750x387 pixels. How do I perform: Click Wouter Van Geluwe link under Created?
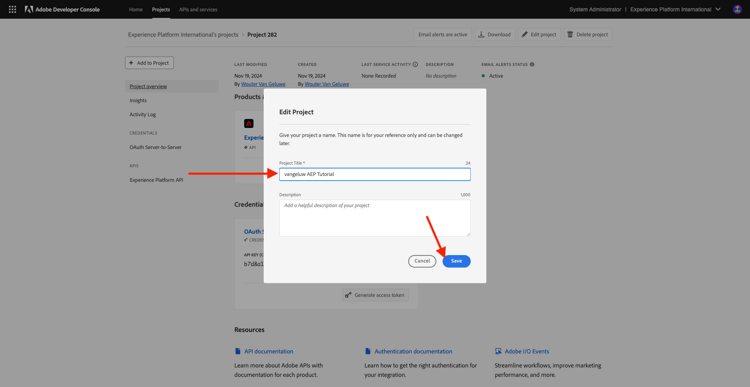coord(327,84)
